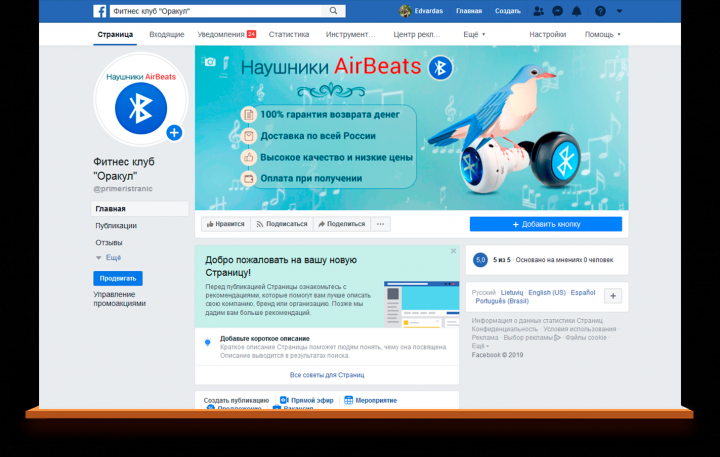Switch language to English (US)

[x=547, y=293]
